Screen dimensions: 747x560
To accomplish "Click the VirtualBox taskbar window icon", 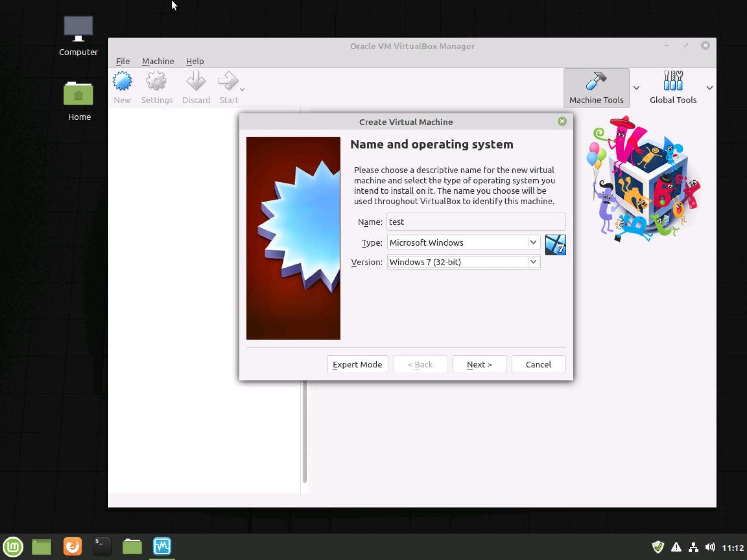I will tap(162, 547).
